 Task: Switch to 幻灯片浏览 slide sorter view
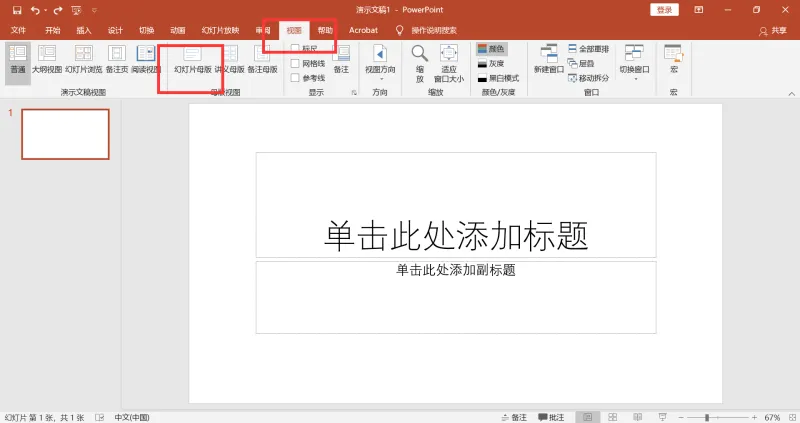pyautogui.click(x=84, y=60)
